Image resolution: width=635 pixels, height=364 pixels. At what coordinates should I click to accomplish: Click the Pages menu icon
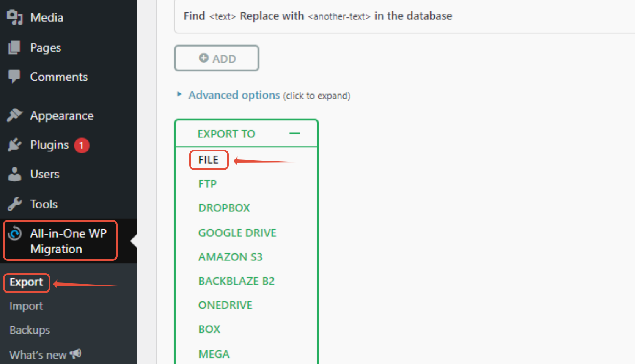[x=14, y=47]
